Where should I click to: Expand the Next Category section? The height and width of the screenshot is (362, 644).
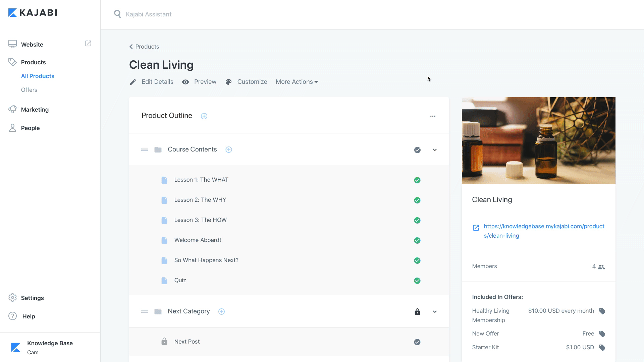pyautogui.click(x=435, y=311)
